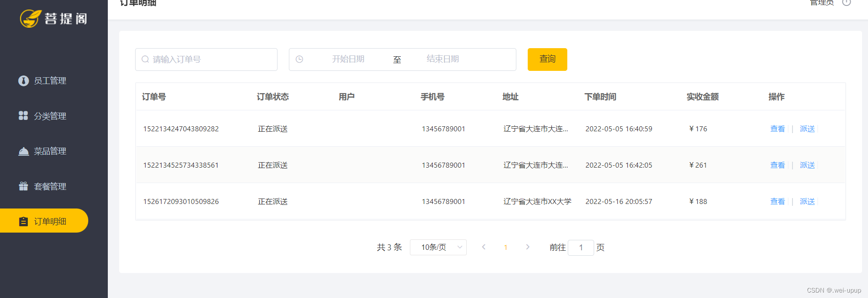Click the 手机号 column header
Viewport: 868px width, 298px height.
pos(432,97)
